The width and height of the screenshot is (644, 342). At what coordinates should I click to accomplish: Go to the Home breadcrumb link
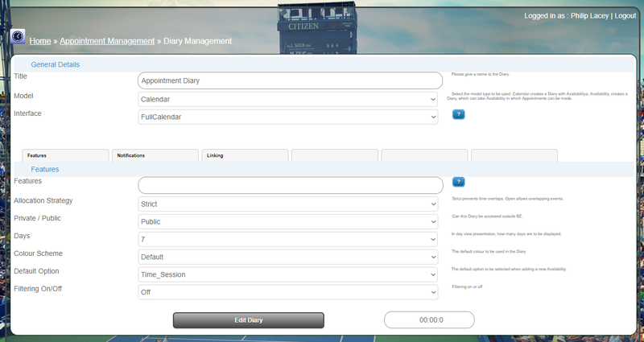click(40, 41)
